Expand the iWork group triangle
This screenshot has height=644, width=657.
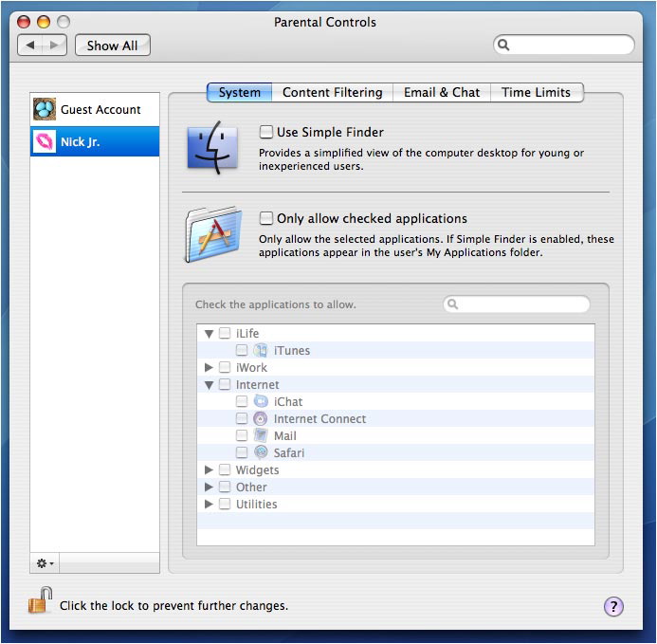(209, 367)
